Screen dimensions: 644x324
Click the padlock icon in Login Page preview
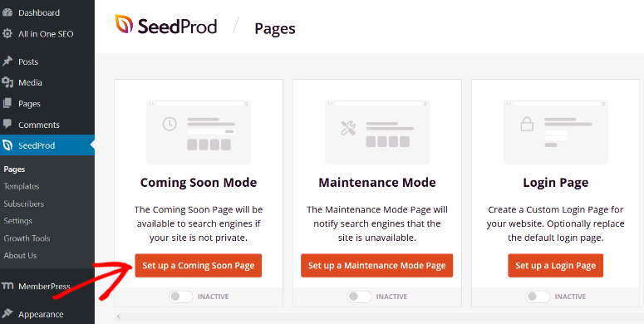tap(527, 124)
